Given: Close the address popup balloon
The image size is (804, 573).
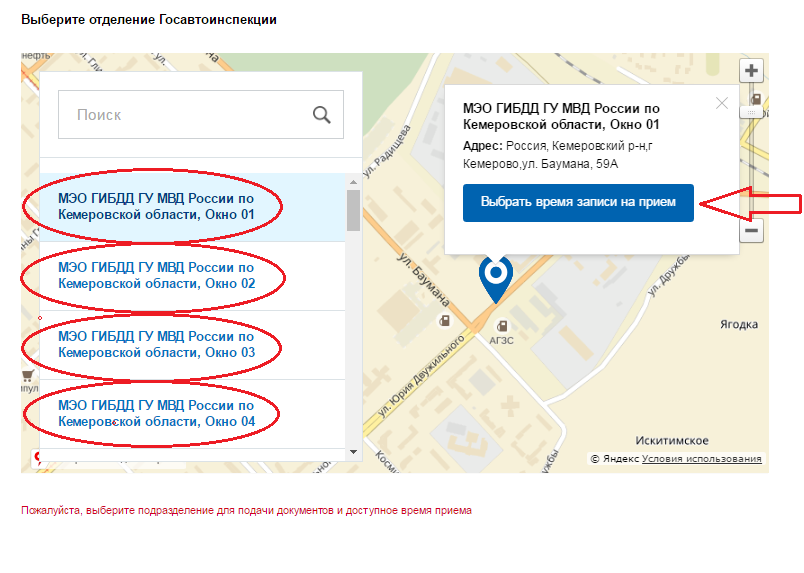Looking at the screenshot, I should coord(722,102).
